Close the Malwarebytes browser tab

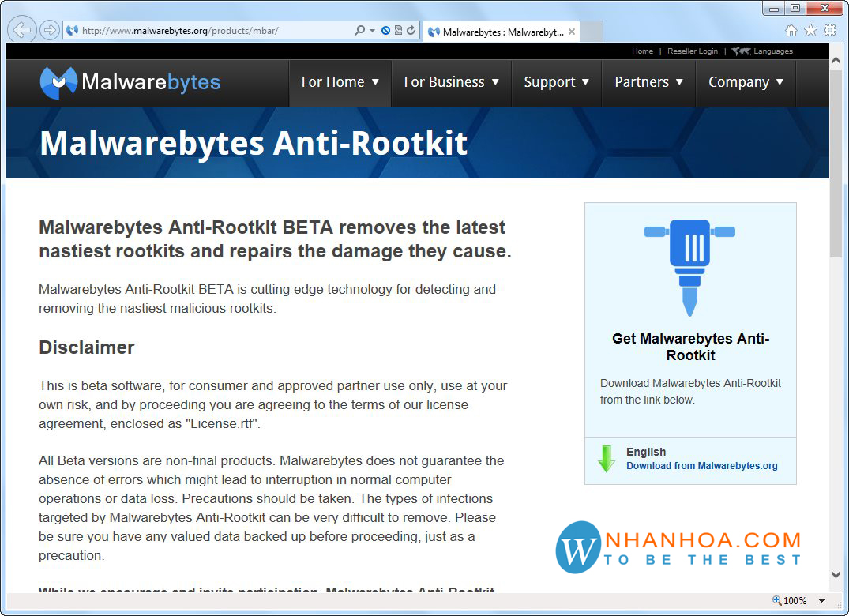coord(571,32)
